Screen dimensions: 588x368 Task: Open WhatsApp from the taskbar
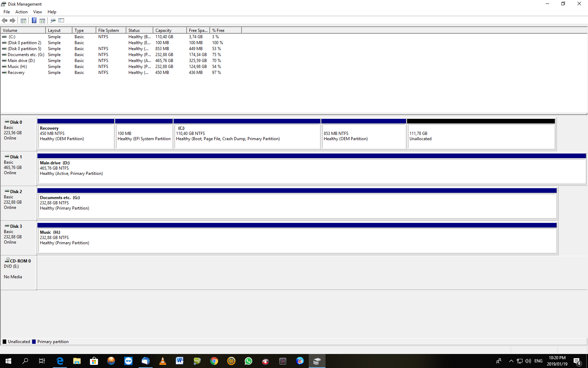click(x=248, y=361)
